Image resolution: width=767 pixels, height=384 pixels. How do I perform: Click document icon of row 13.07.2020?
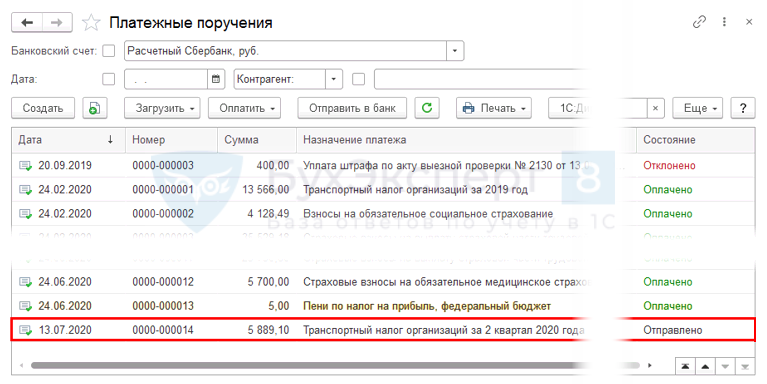pyautogui.click(x=25, y=330)
